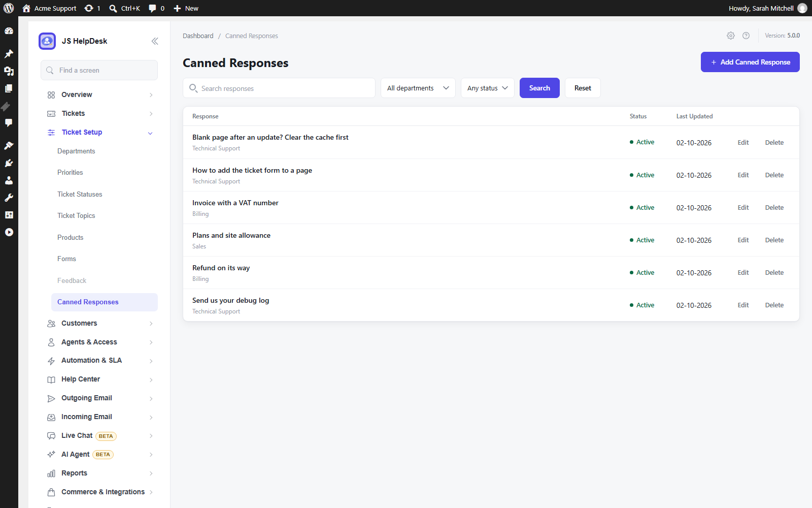Image resolution: width=812 pixels, height=508 pixels.
Task: Click New in the admin top bar
Action: tap(186, 8)
